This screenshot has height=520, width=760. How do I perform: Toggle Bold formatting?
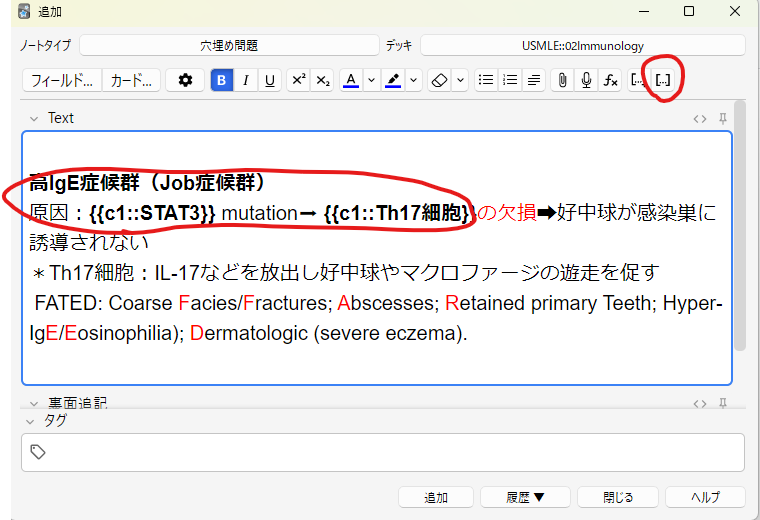coord(222,80)
